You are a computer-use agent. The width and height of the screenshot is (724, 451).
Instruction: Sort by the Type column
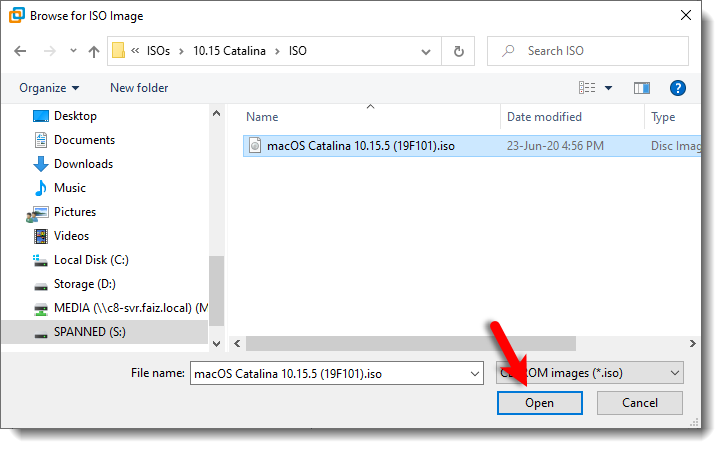tap(663, 117)
